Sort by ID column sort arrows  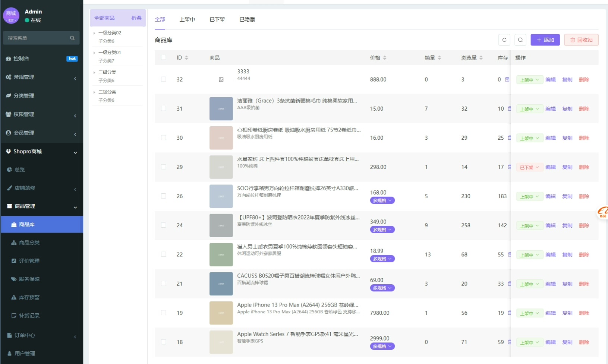pyautogui.click(x=186, y=58)
